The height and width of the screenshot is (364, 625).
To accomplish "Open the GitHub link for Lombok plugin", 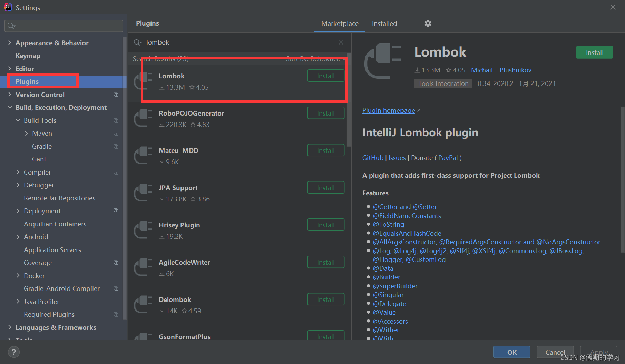I will 373,158.
